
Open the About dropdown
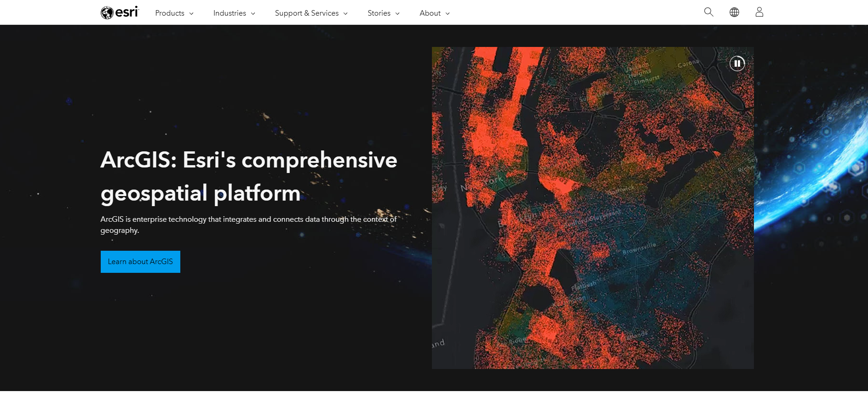[x=434, y=13]
